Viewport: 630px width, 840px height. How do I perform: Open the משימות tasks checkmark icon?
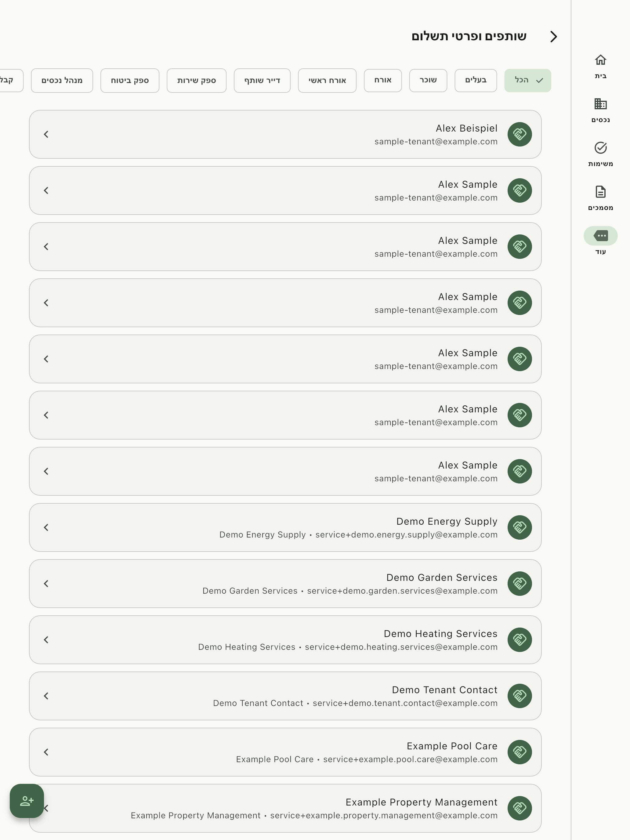(600, 148)
